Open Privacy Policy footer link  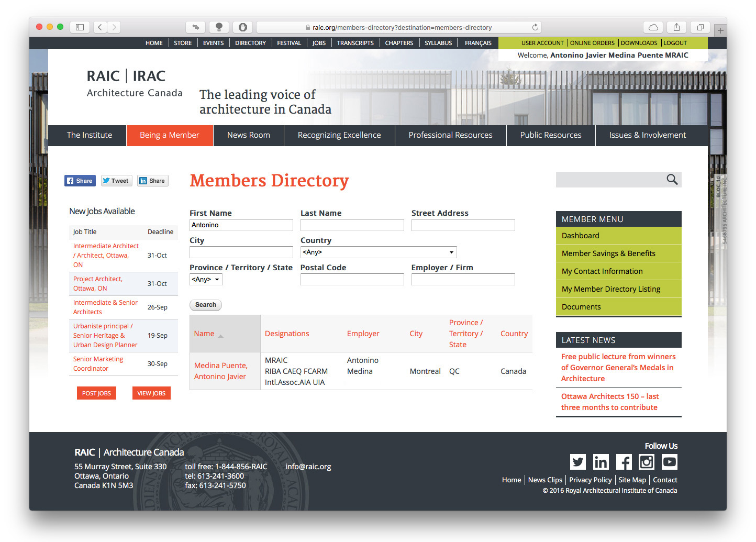click(x=591, y=480)
